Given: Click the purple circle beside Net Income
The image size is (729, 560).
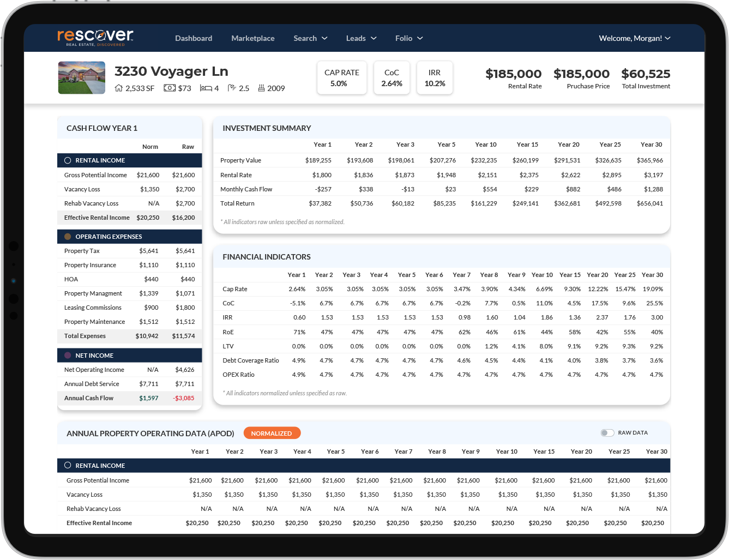Looking at the screenshot, I should point(68,356).
